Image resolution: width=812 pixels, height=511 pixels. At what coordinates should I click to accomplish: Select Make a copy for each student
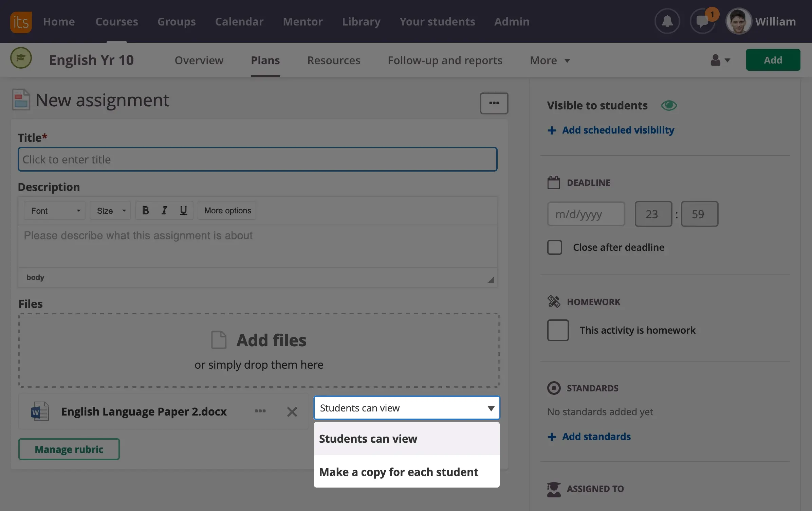pos(399,472)
